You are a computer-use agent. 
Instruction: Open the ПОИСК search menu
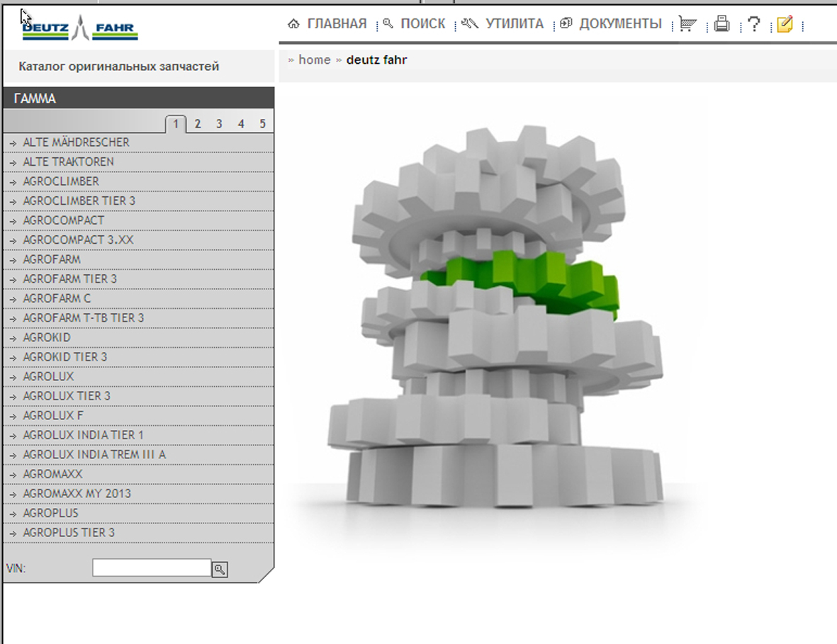[415, 24]
